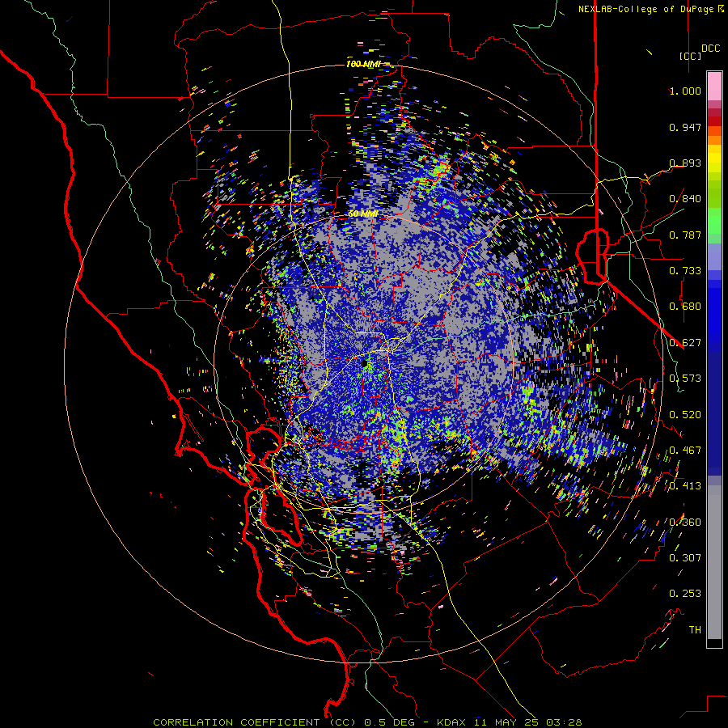Click the black radar site dot at center
The width and height of the screenshot is (728, 728).
(x=365, y=363)
